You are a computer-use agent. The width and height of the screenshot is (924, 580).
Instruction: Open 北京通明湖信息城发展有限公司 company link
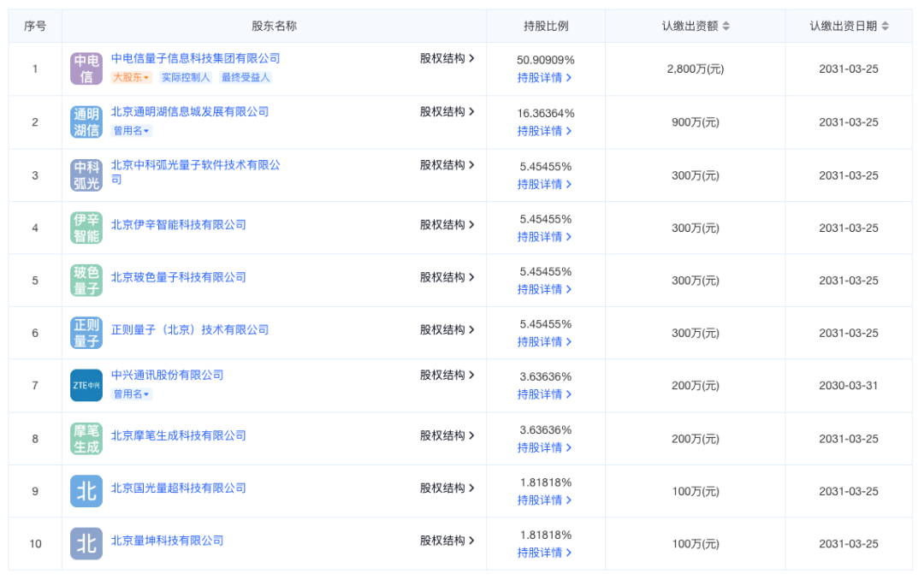(x=190, y=111)
